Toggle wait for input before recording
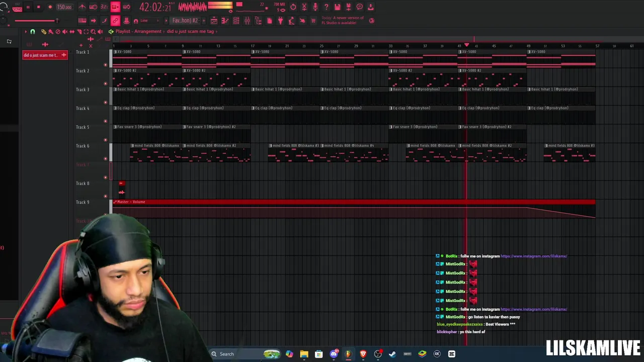This screenshot has width=644, height=362. click(93, 7)
